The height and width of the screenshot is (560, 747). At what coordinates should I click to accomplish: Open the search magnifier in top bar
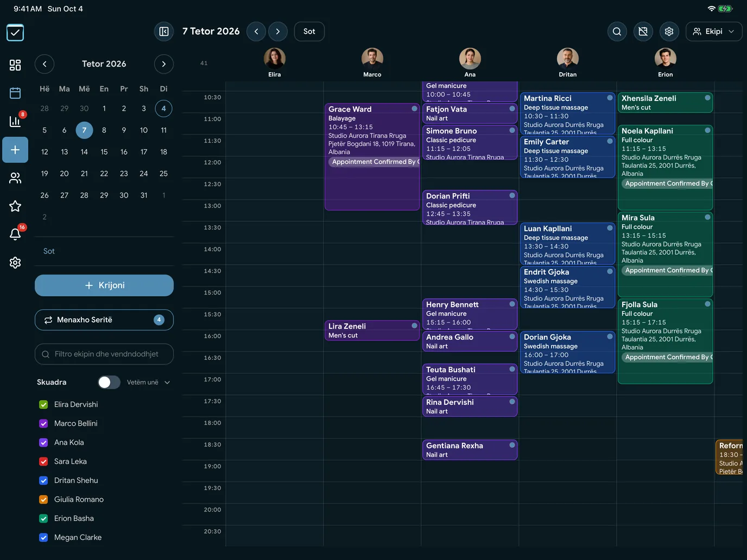(617, 31)
